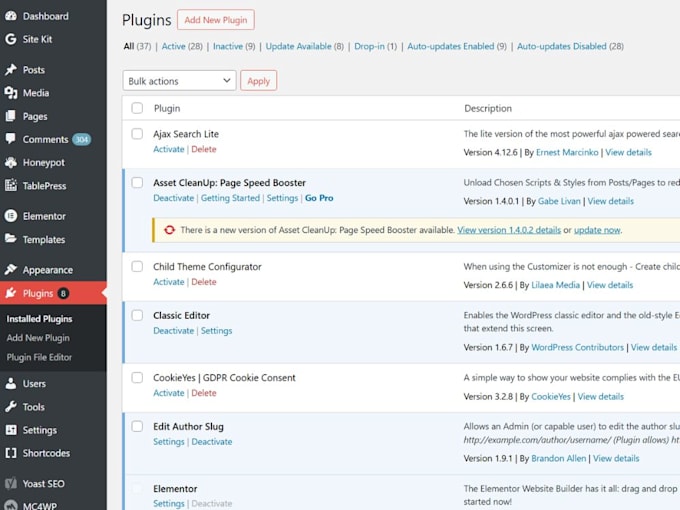Image resolution: width=680 pixels, height=510 pixels.
Task: Check the Classic Editor checkbox
Action: [137, 315]
